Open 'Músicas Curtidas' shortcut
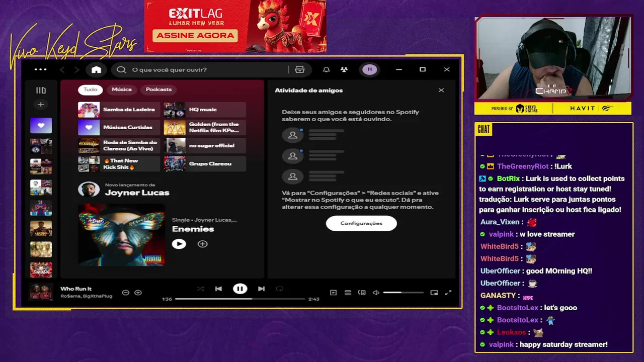 coord(119,128)
